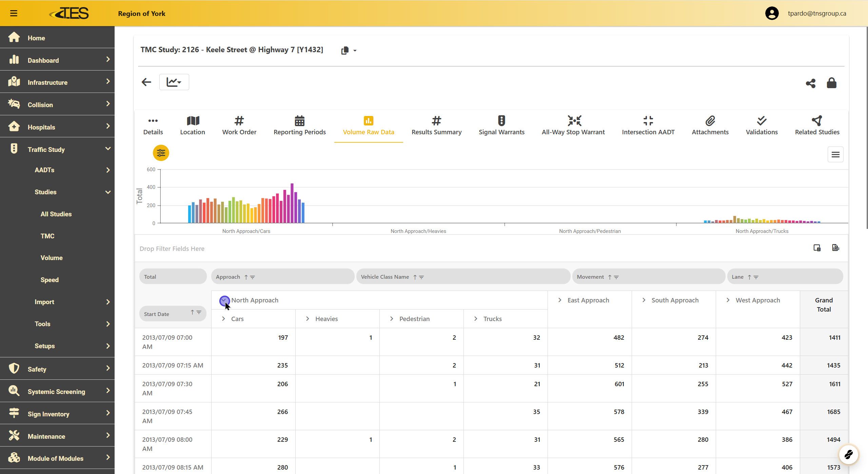868x474 pixels.
Task: Click the user account avatar icon
Action: point(772,13)
